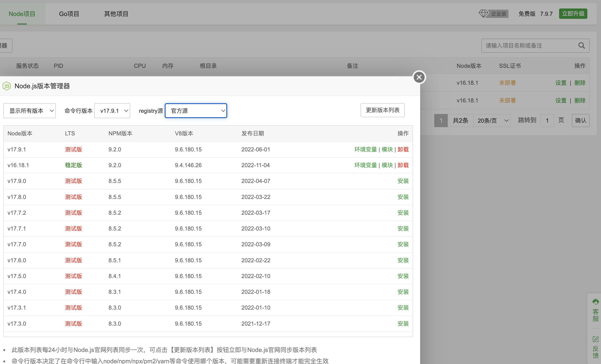The image size is (601, 364).
Task: Click 设置 in the first project row
Action: point(561,83)
